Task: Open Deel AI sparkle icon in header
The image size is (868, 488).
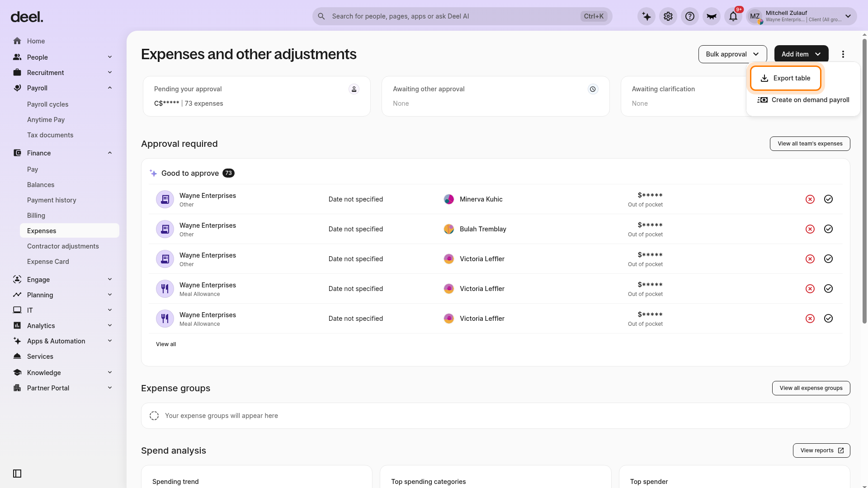Action: 646,16
